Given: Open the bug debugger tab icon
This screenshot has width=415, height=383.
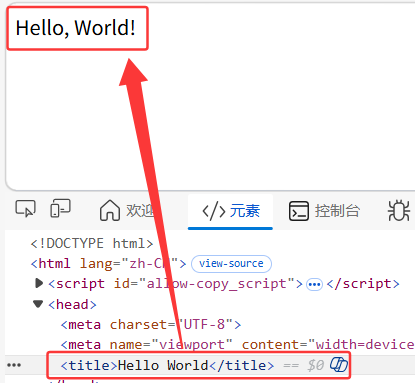Looking at the screenshot, I should 398,211.
